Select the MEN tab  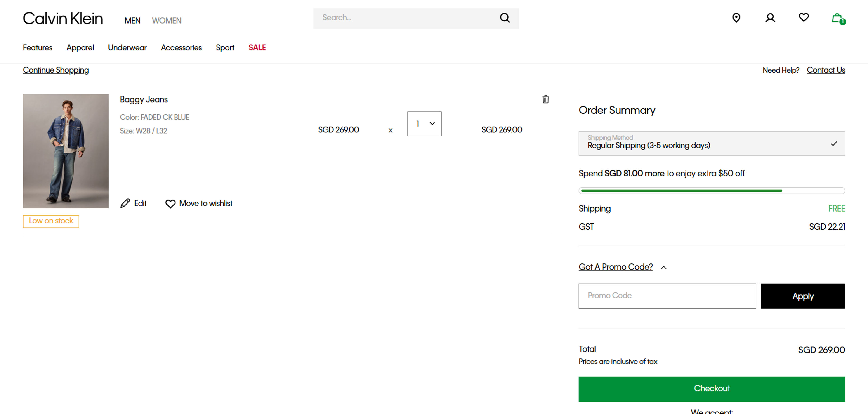point(132,21)
